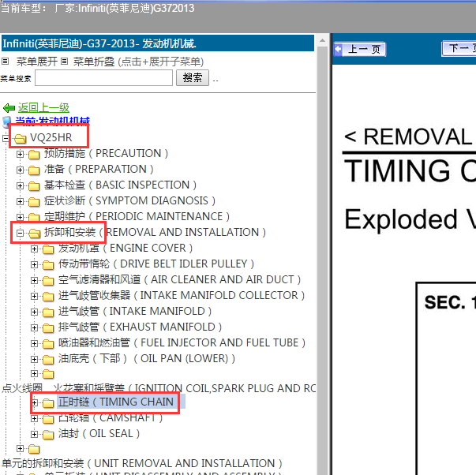Expand the PRECAUTION tree node
Screen dimensions: 476x475
20,154
